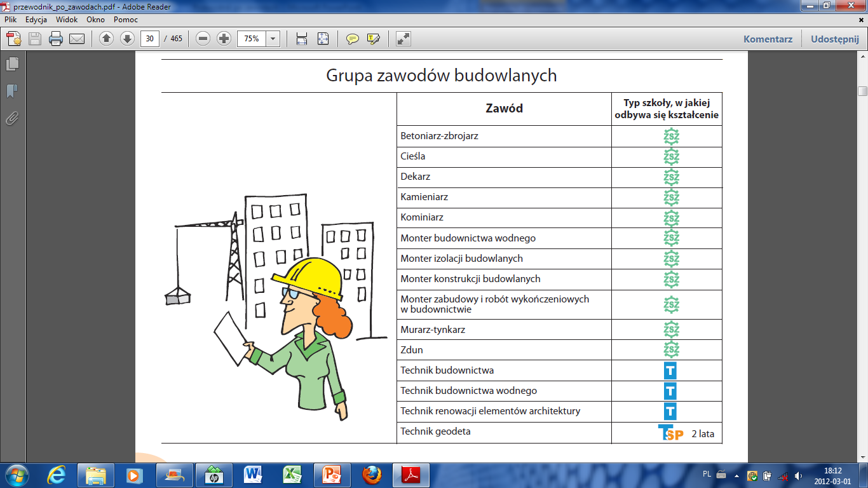Screen dimensions: 868x488
Task: Click the text 'Betoniarz-zbrojarz'
Action: [x=439, y=136]
